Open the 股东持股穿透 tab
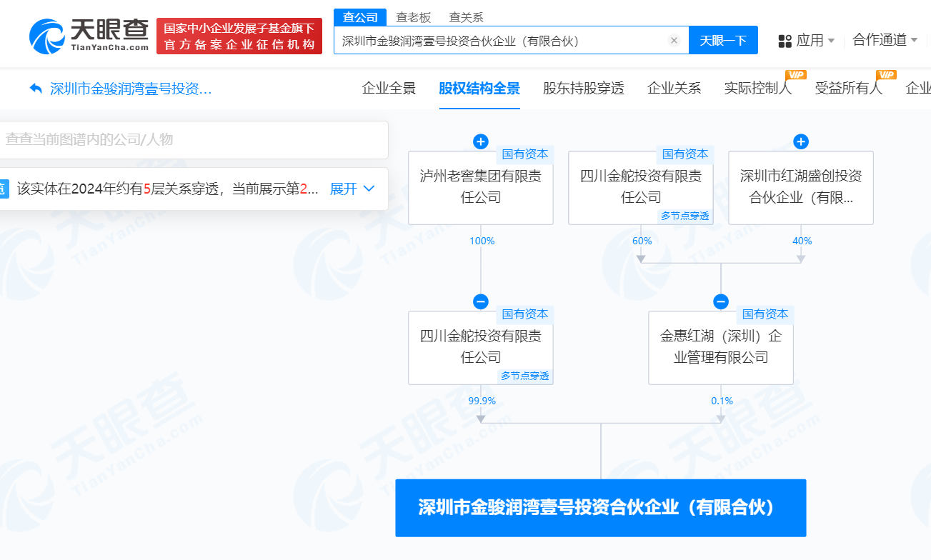Image resolution: width=931 pixels, height=560 pixels. pyautogui.click(x=583, y=89)
